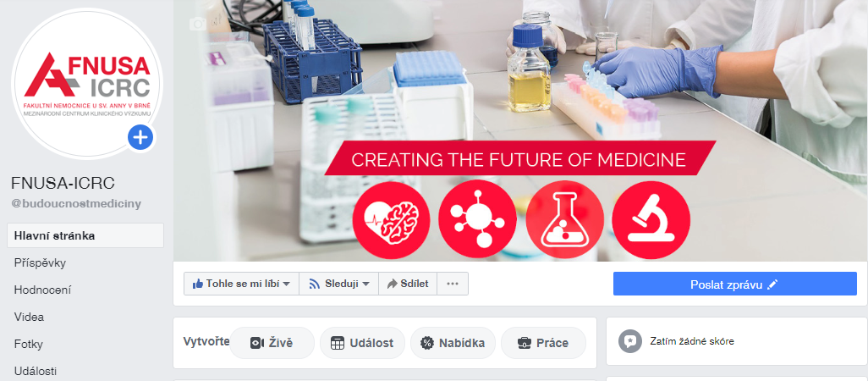
Task: Click the camera icon on cover photo
Action: click(x=198, y=24)
